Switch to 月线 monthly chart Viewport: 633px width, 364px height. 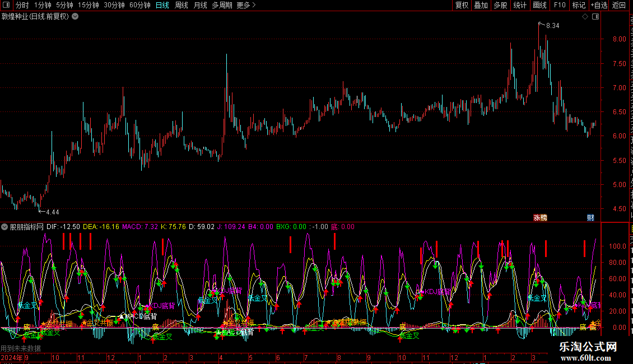pyautogui.click(x=200, y=5)
